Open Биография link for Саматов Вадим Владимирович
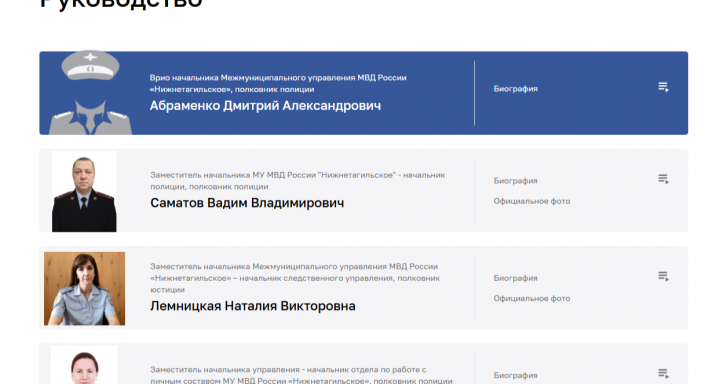The image size is (705, 384). click(x=515, y=181)
